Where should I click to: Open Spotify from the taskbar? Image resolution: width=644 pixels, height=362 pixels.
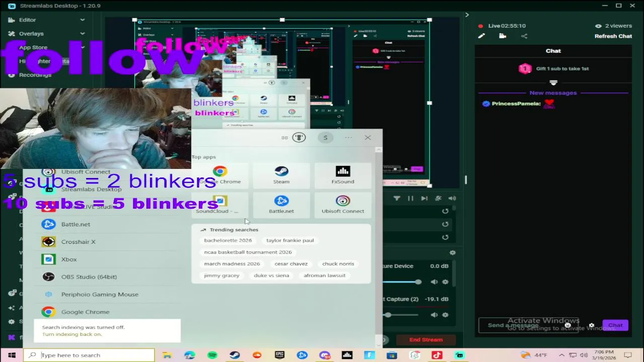[212, 355]
